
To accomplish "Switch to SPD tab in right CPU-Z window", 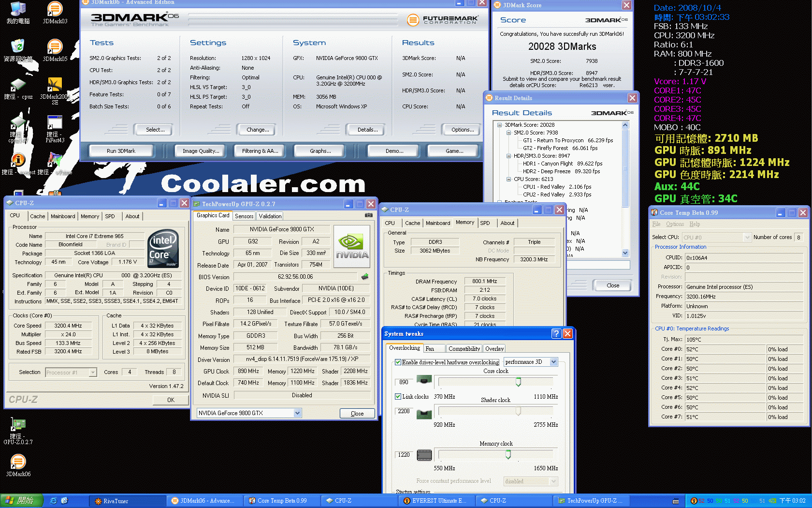I will pyautogui.click(x=485, y=223).
